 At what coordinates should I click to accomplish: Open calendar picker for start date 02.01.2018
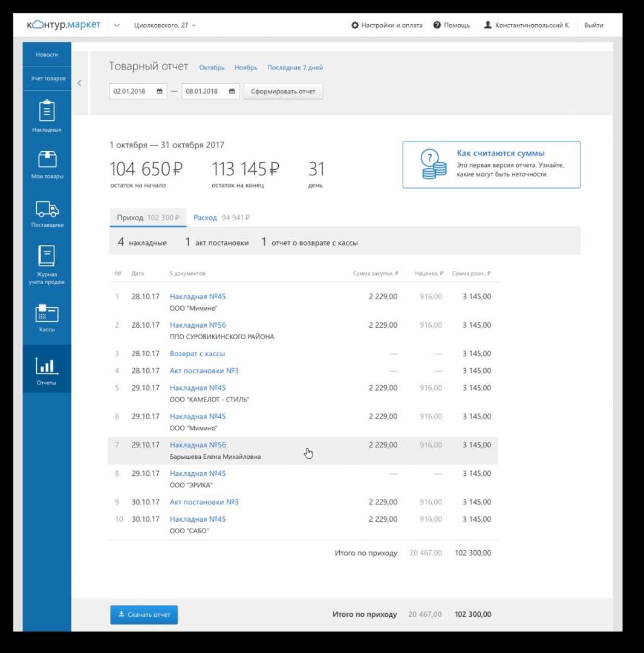coord(160,91)
